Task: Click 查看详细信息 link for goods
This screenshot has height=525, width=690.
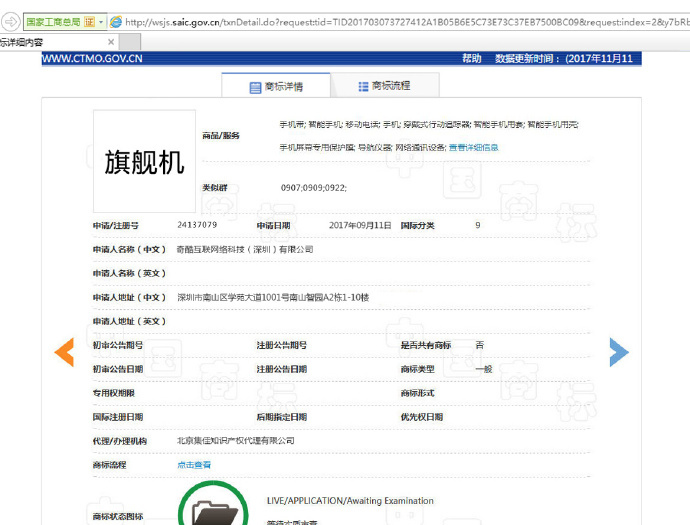Action: [x=473, y=147]
